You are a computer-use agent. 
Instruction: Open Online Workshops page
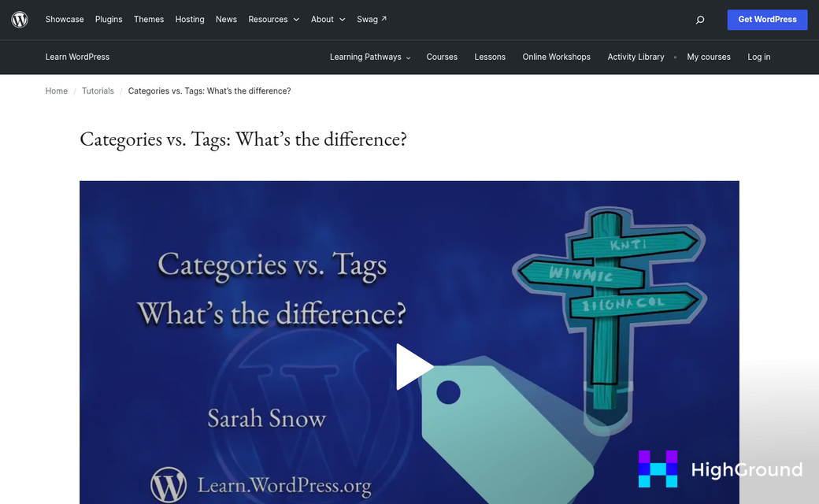[x=556, y=57]
